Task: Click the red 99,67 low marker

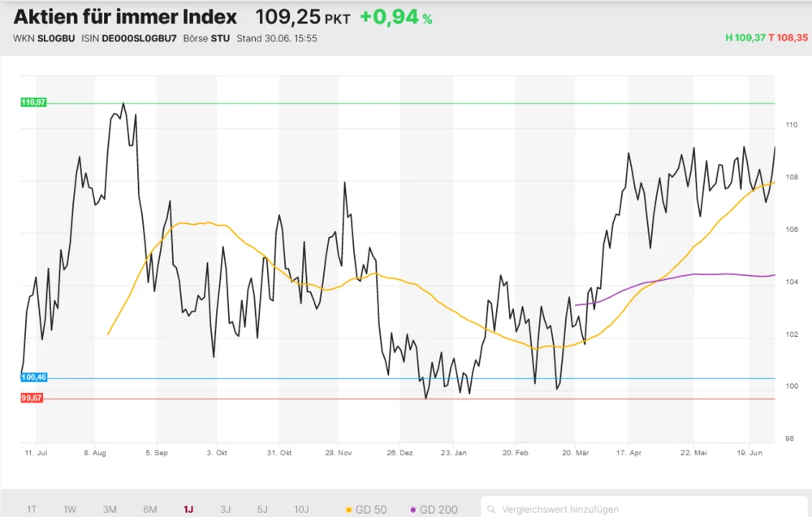Action: click(x=32, y=398)
